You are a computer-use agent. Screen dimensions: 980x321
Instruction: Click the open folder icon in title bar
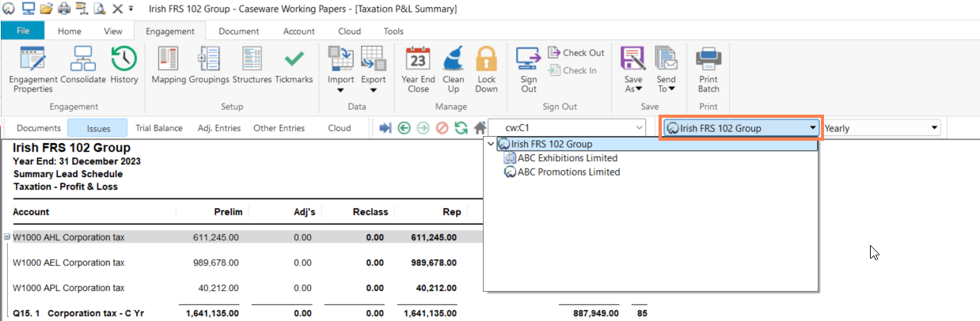[x=47, y=9]
